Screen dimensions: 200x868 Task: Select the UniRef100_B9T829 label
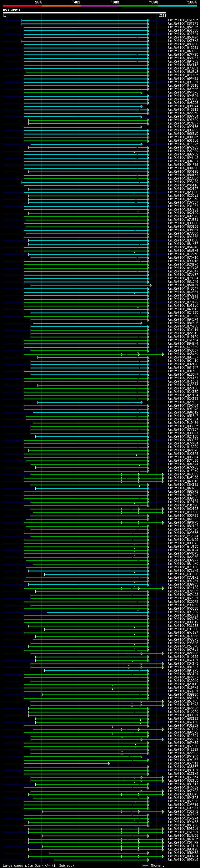(x=183, y=120)
